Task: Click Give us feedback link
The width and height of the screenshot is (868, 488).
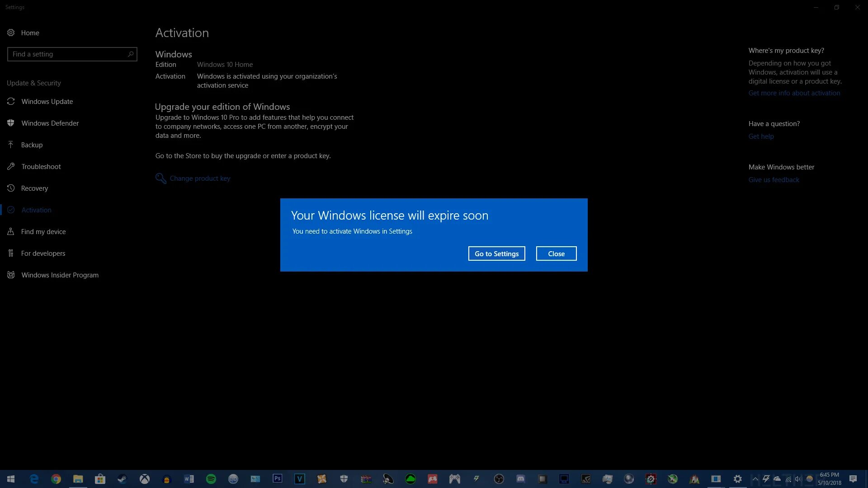Action: 773,179
